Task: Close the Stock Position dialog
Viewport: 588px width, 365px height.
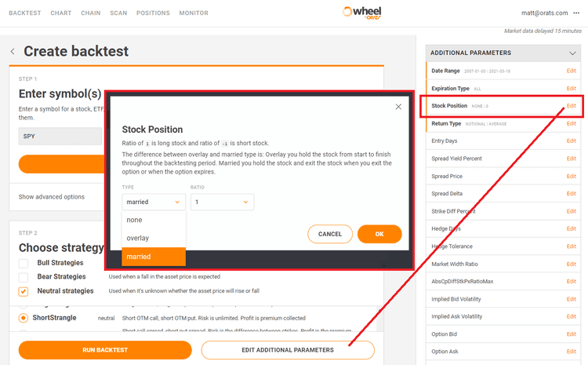Action: coord(398,107)
